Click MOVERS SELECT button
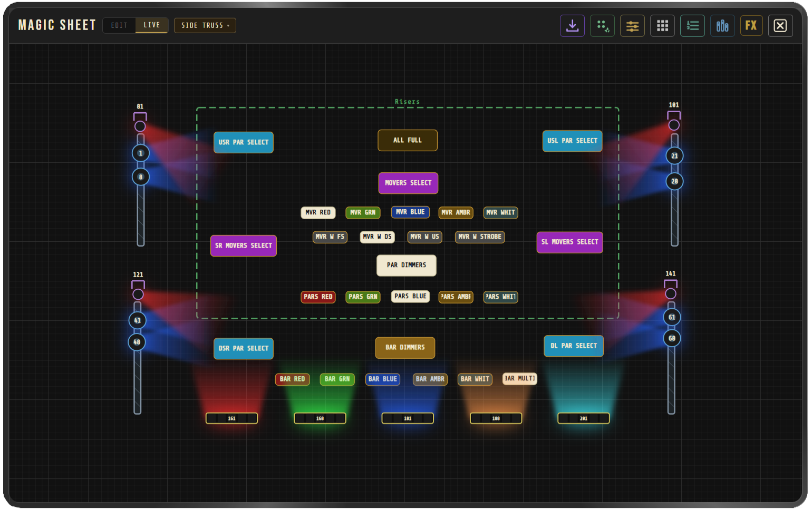The image size is (812, 510). [x=408, y=183]
